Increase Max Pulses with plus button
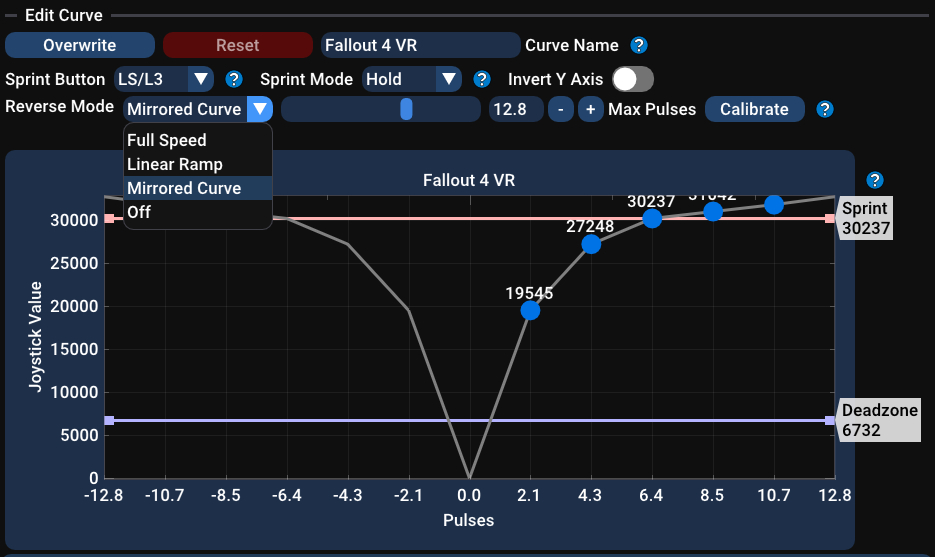Screen dimensions: 935x557 [x=590, y=109]
